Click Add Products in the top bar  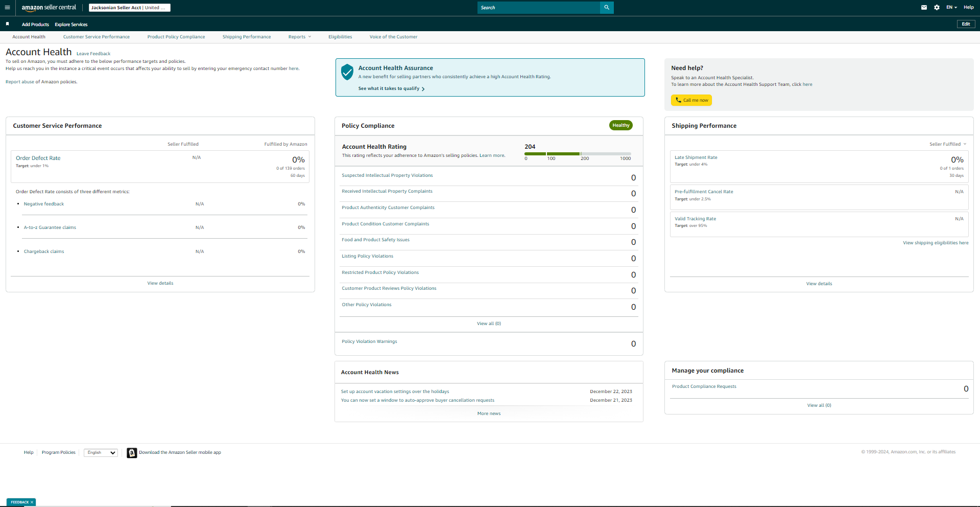(35, 25)
